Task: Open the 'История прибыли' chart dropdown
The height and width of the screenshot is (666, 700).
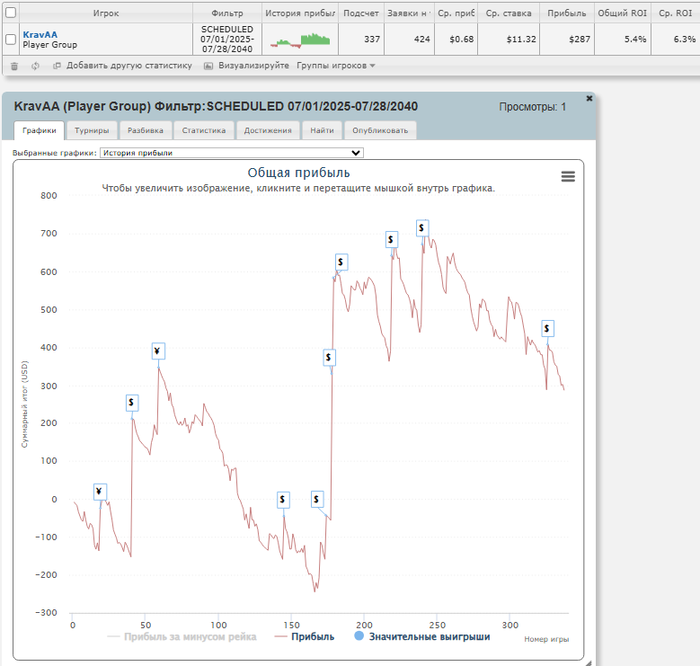Action: (x=232, y=153)
